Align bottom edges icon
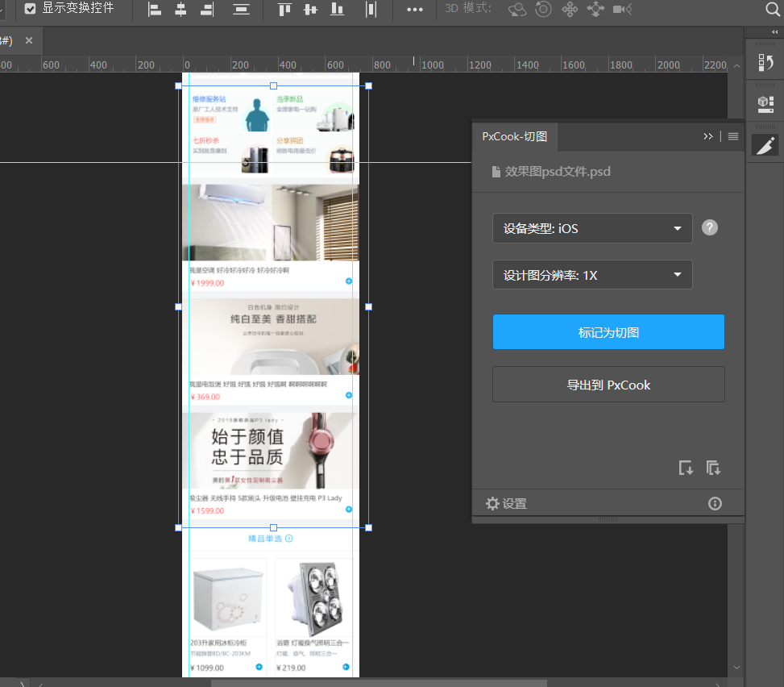This screenshot has height=687, width=784. (337, 9)
